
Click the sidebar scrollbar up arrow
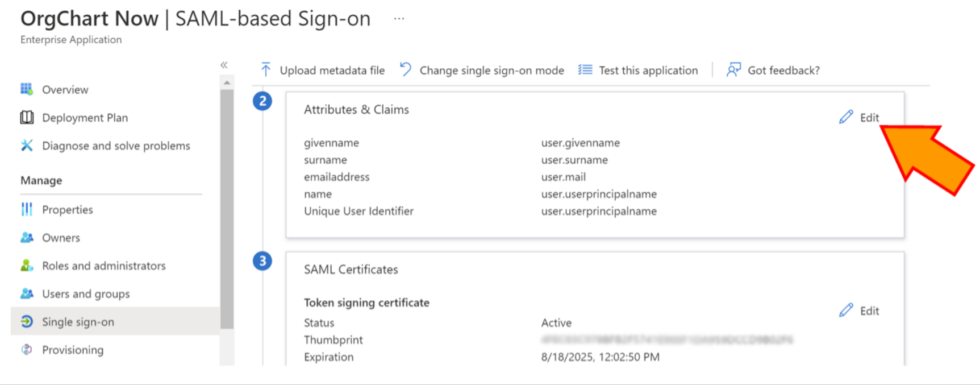click(x=227, y=82)
